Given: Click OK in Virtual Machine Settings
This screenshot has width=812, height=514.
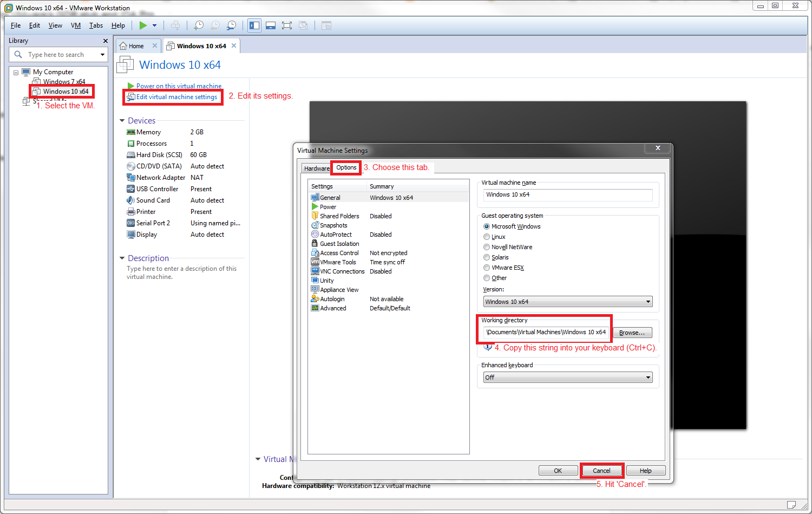Looking at the screenshot, I should pos(558,471).
